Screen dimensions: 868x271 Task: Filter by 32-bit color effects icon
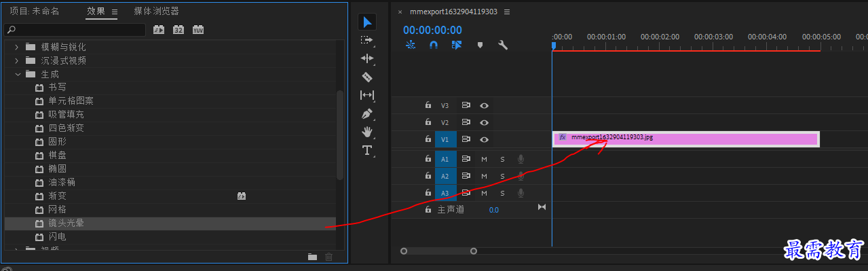(x=178, y=30)
